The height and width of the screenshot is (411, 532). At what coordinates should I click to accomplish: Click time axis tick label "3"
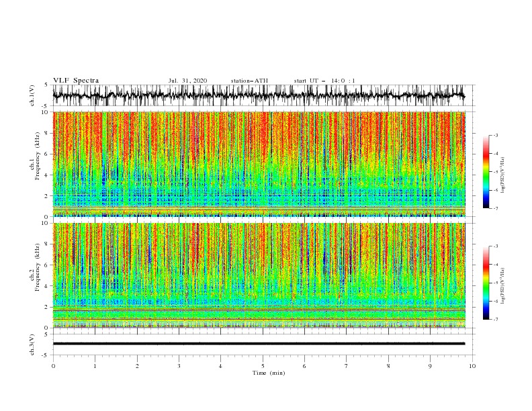(179, 366)
